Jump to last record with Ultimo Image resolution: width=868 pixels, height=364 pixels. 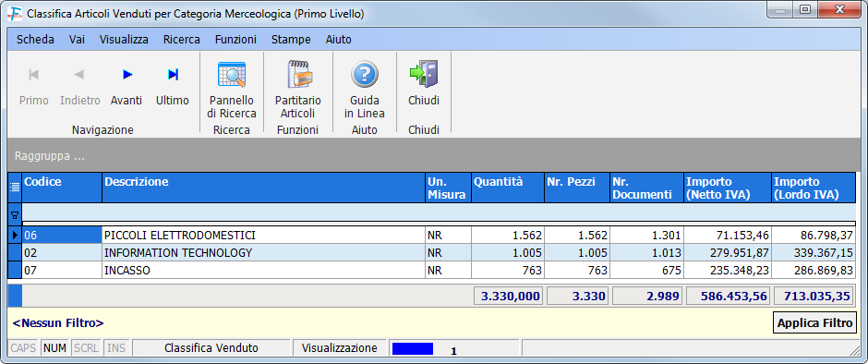click(173, 86)
